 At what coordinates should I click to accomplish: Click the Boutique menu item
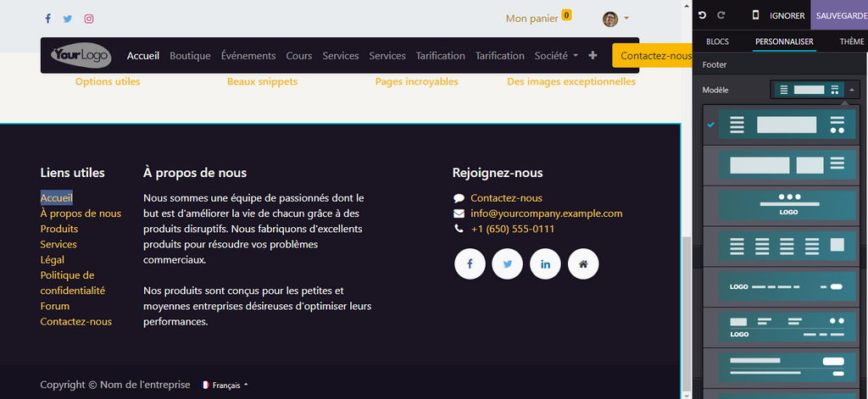pos(190,56)
